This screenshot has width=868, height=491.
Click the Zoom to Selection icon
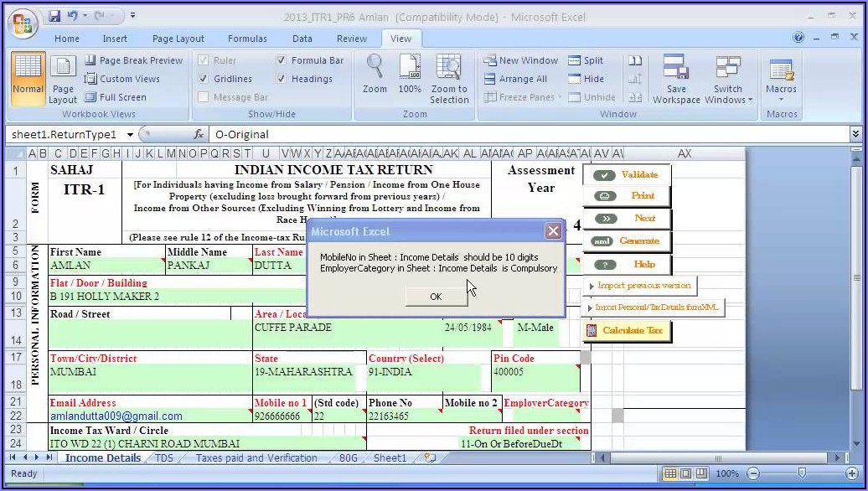[x=449, y=69]
